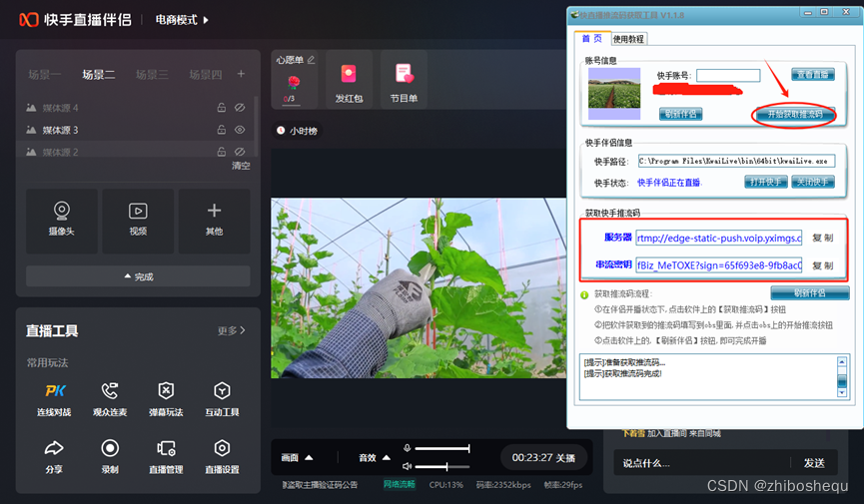
Task: Click the speaker volume icon
Action: (x=407, y=466)
